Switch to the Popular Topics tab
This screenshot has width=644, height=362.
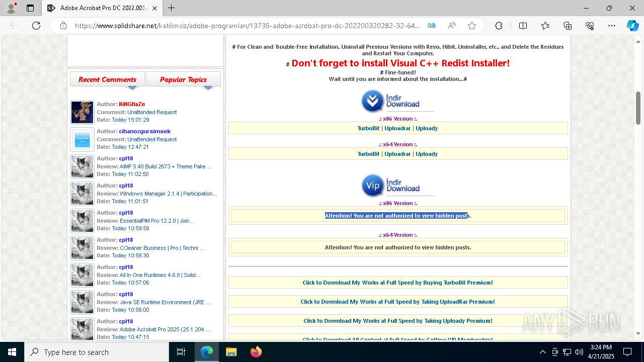pyautogui.click(x=183, y=79)
